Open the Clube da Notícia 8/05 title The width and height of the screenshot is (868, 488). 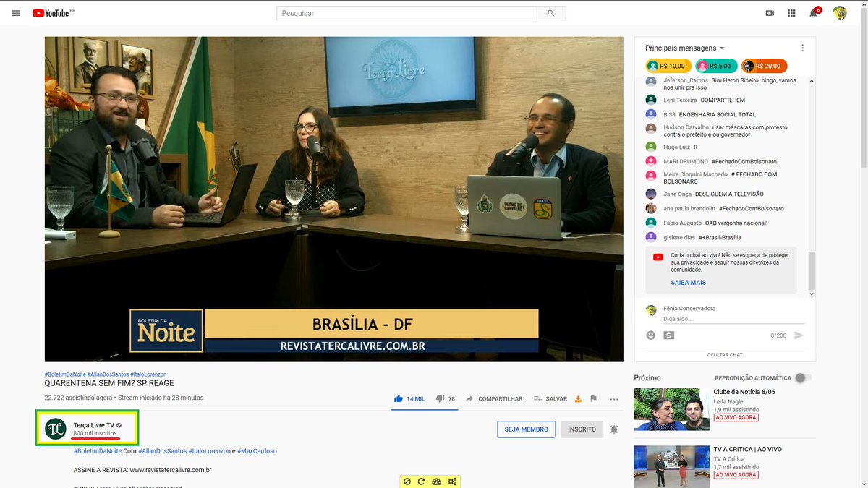pyautogui.click(x=744, y=392)
